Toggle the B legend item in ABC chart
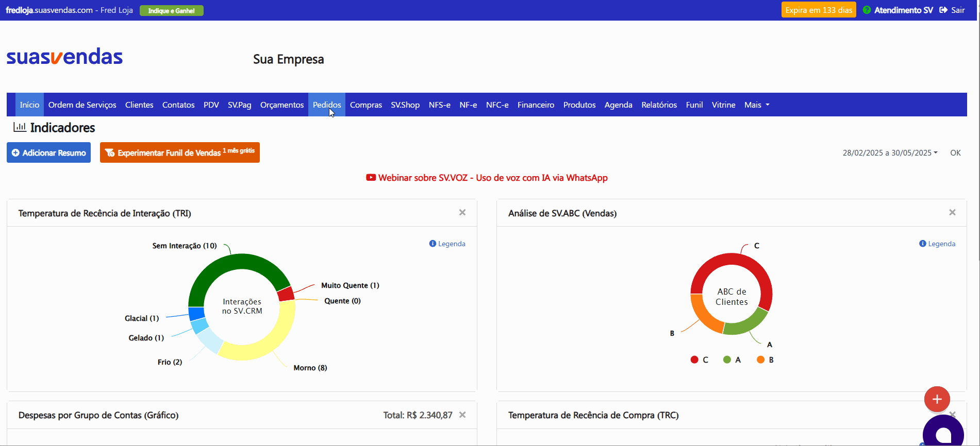 765,359
